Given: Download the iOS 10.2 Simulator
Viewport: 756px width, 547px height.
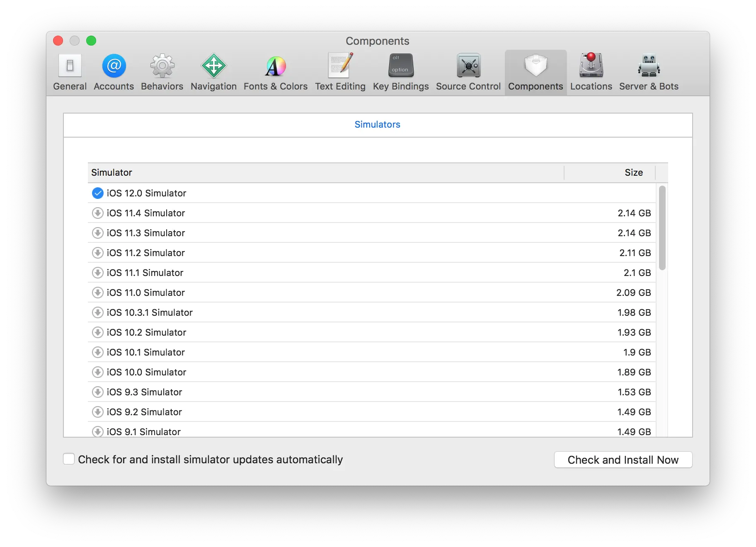Looking at the screenshot, I should click(x=97, y=332).
